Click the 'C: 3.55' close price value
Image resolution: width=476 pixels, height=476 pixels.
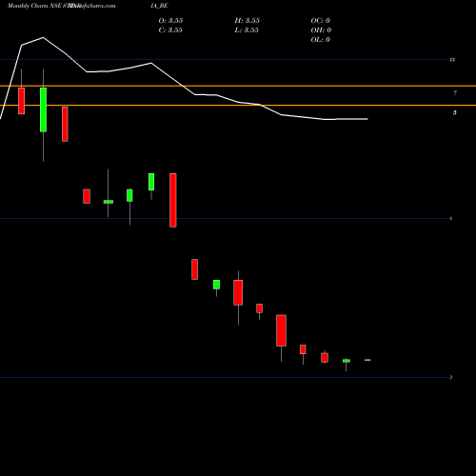(x=170, y=30)
